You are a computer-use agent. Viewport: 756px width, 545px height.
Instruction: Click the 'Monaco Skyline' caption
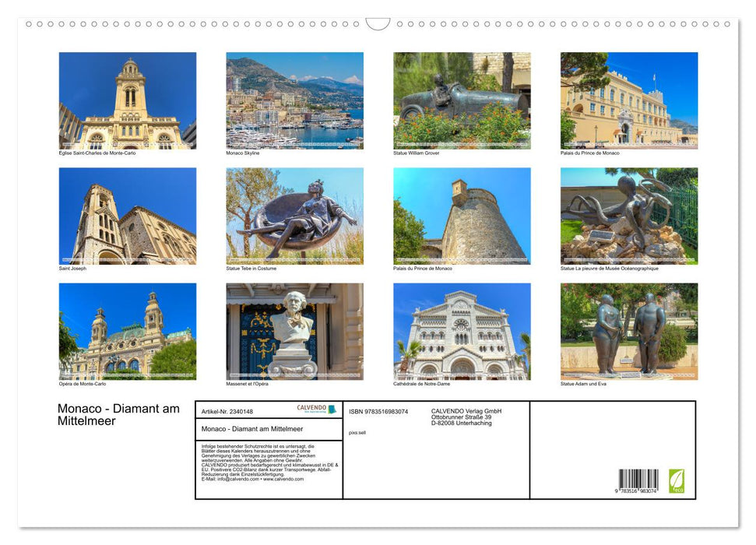click(243, 153)
